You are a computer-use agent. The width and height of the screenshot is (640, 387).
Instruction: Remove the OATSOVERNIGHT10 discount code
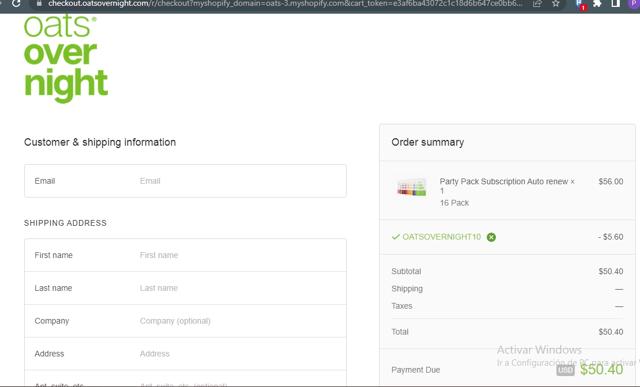point(491,237)
